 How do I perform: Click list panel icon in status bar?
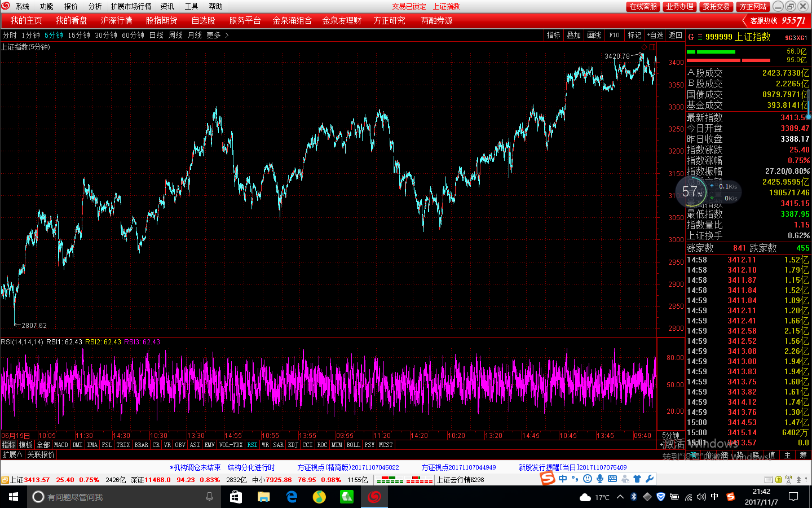pyautogui.click(x=769, y=480)
